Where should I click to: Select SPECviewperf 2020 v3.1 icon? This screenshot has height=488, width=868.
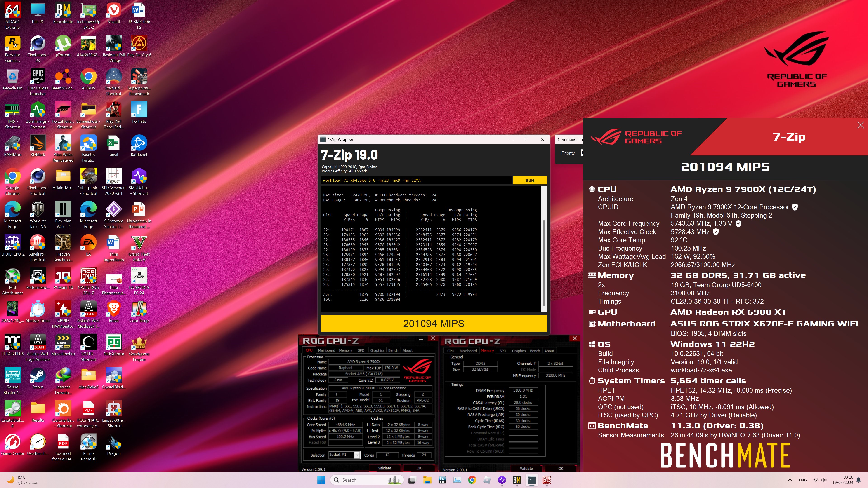[x=113, y=182]
